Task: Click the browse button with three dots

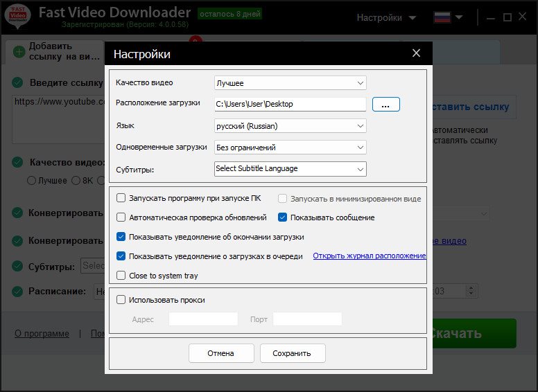Action: 386,104
